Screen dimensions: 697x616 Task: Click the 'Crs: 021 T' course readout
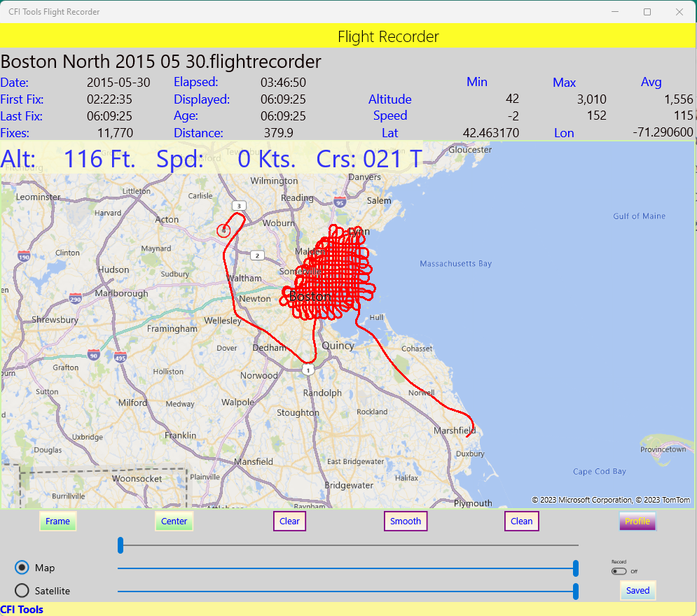(369, 159)
